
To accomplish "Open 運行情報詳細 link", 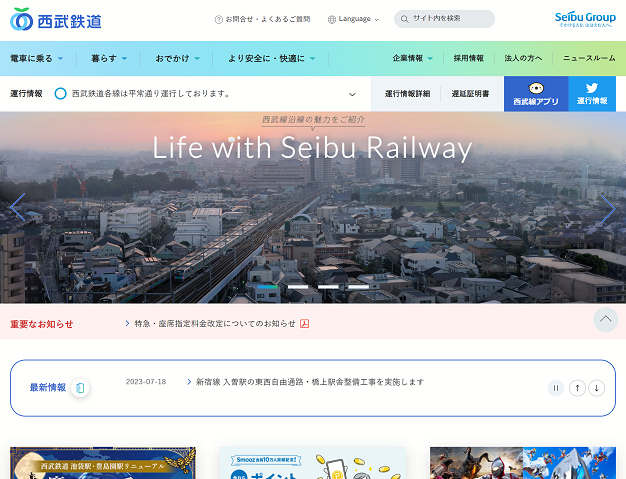I will 407,94.
